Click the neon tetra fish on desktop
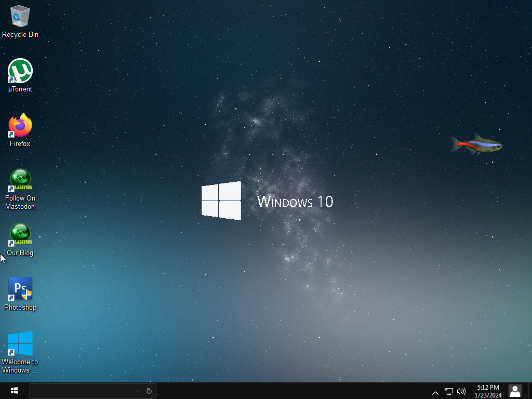 tap(476, 144)
